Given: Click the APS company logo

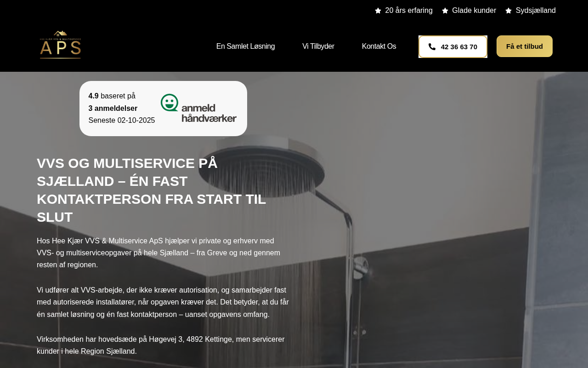Looking at the screenshot, I should (60, 45).
